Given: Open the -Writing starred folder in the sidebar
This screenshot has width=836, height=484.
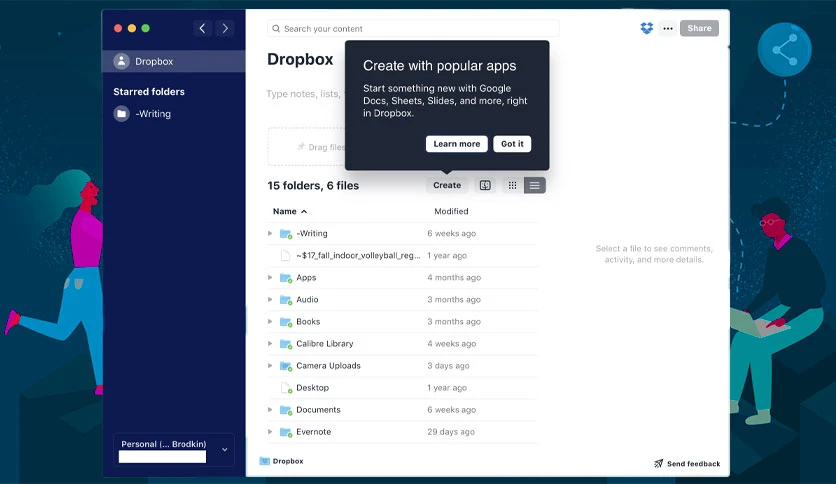Looking at the screenshot, I should [x=153, y=114].
